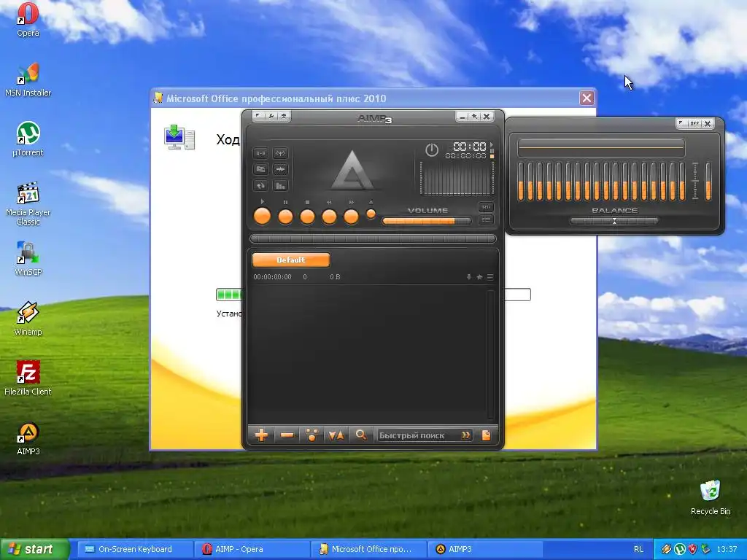Viewport: 747px width, 560px height.
Task: Click the RL language indicator in taskbar
Action: 638,549
